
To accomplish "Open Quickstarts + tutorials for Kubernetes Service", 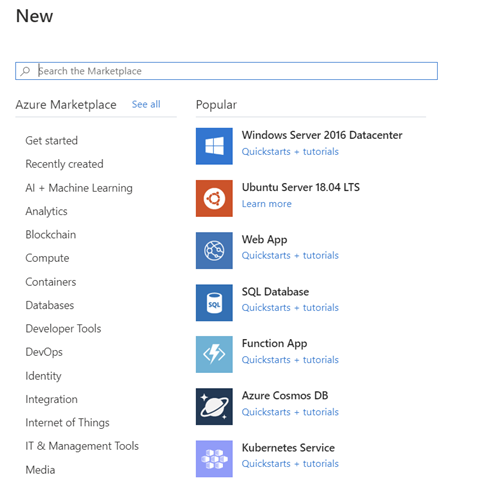I will [290, 464].
